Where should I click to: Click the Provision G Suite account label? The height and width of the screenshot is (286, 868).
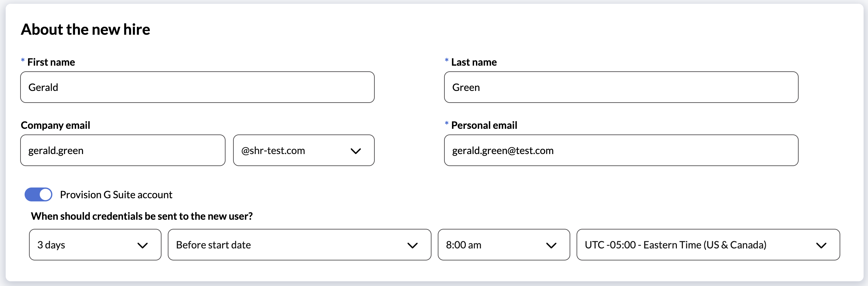click(x=116, y=194)
